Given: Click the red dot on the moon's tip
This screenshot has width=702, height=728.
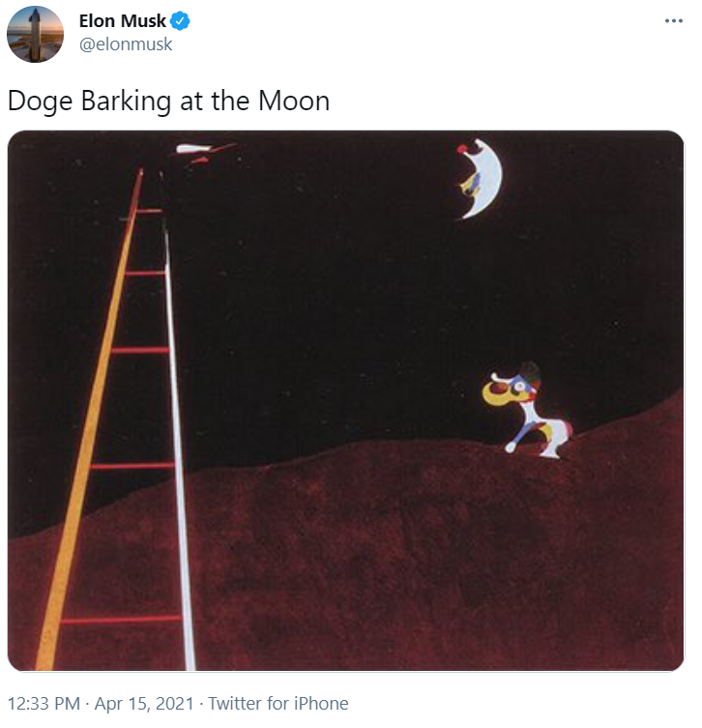Looking at the screenshot, I should pyautogui.click(x=461, y=149).
